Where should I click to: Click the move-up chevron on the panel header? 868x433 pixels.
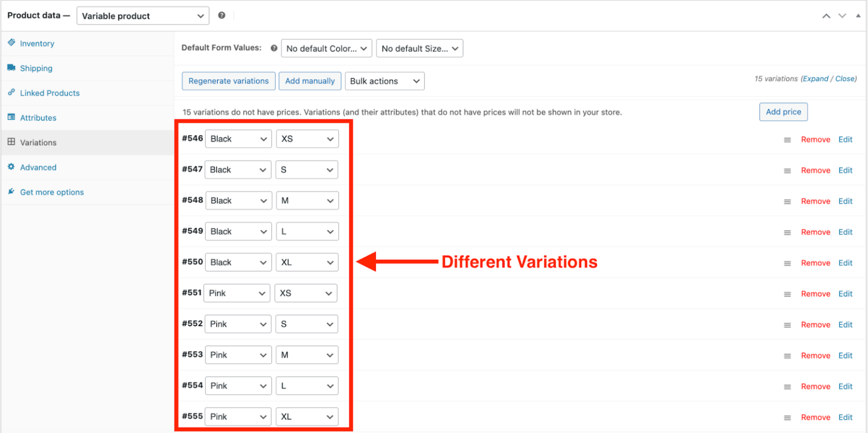(826, 15)
